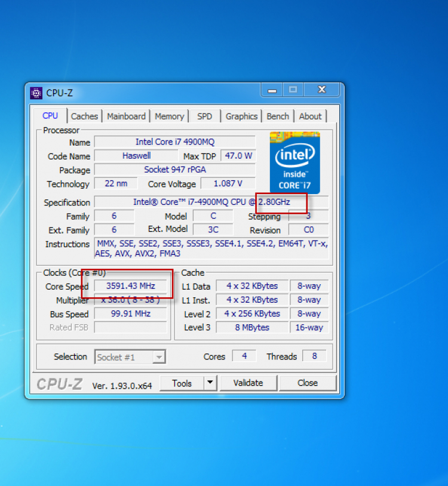Screen dimensions: 448x486
Task: Click the Ext. Model value 3C
Action: pyautogui.click(x=213, y=230)
